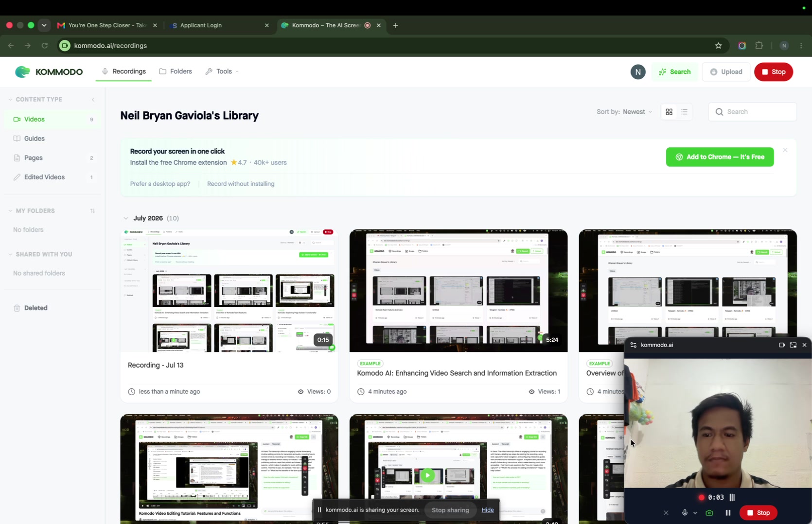Close the Gmail tab

tap(155, 25)
